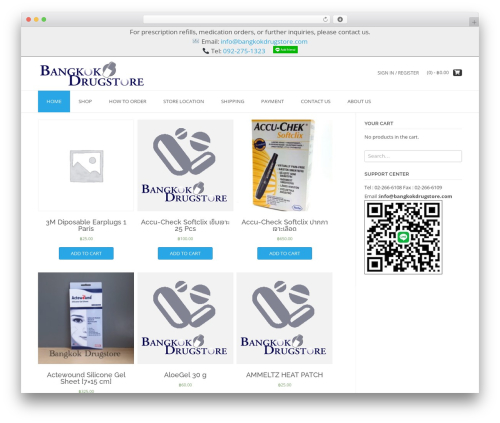Image resolution: width=500 pixels, height=423 pixels.
Task: Click the cart total amount in header
Action: coord(438,73)
